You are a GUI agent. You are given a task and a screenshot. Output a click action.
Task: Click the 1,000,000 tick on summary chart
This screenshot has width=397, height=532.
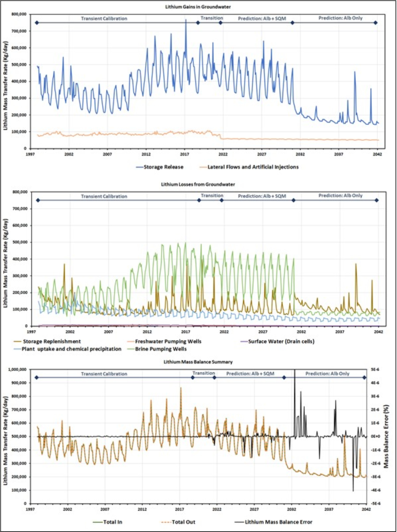[x=17, y=369]
